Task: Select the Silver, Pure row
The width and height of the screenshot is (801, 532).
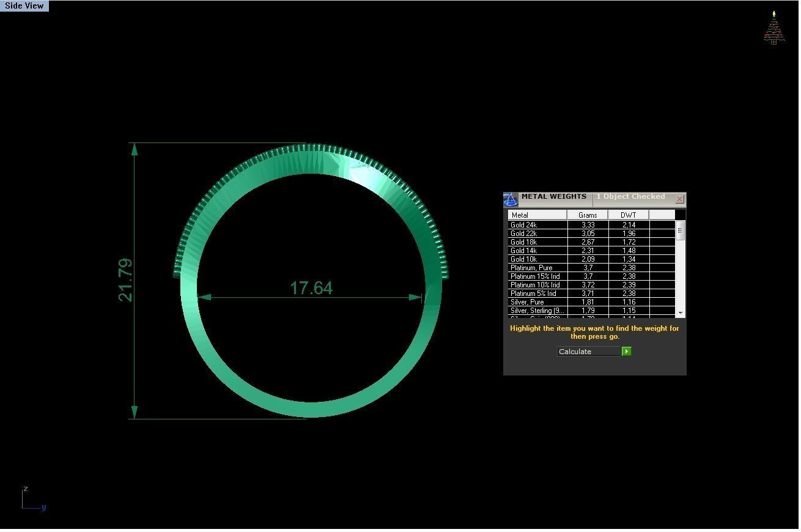Action: click(591, 302)
